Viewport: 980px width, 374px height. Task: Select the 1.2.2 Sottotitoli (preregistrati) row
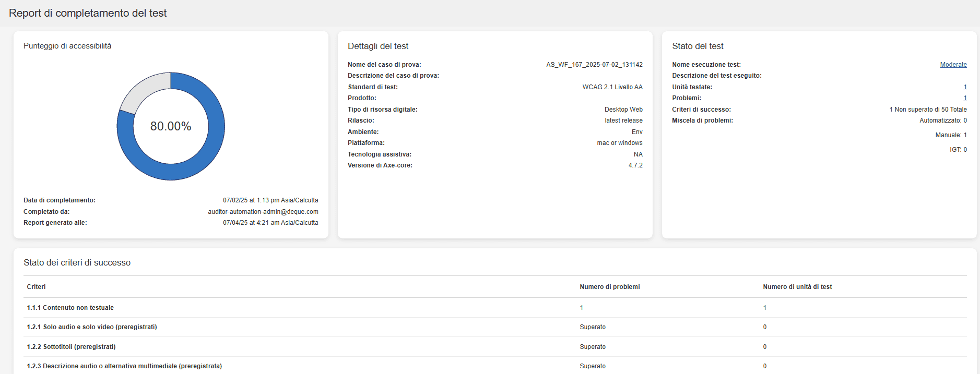point(72,347)
